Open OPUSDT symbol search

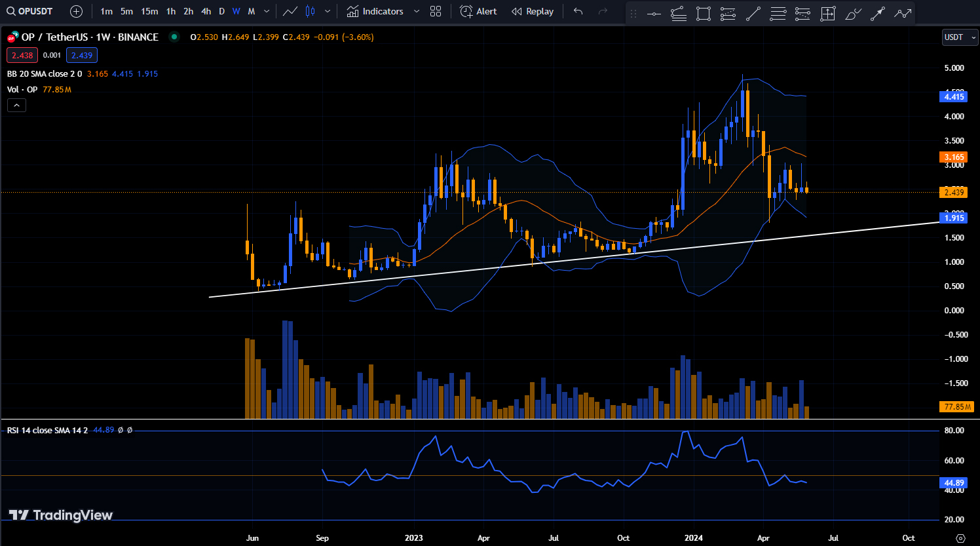[x=30, y=11]
